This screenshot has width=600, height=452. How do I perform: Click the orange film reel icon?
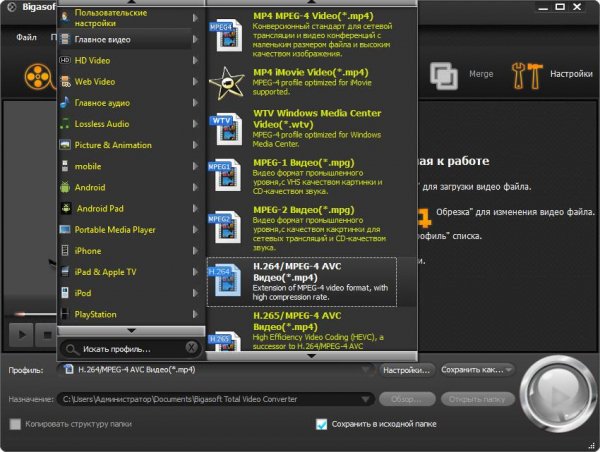coord(40,77)
